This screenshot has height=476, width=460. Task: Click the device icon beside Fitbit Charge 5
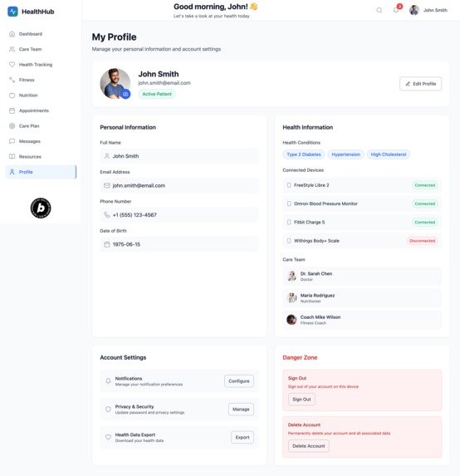289,222
